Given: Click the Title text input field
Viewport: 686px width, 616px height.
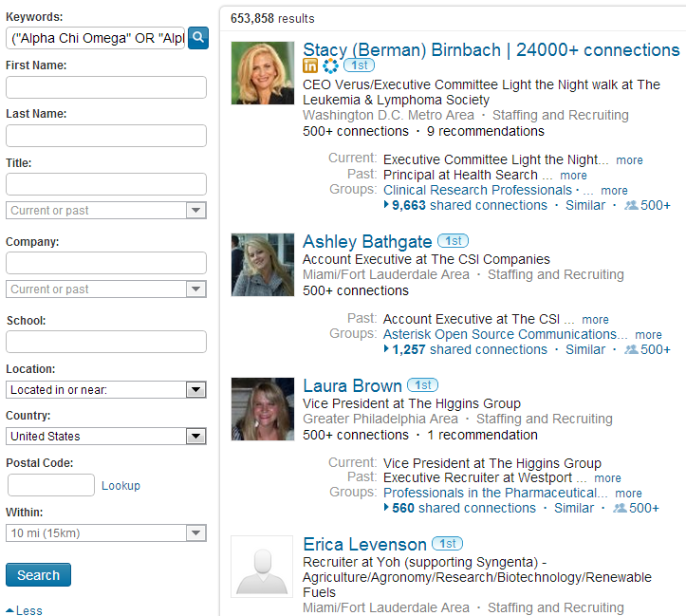Looking at the screenshot, I should tap(106, 184).
